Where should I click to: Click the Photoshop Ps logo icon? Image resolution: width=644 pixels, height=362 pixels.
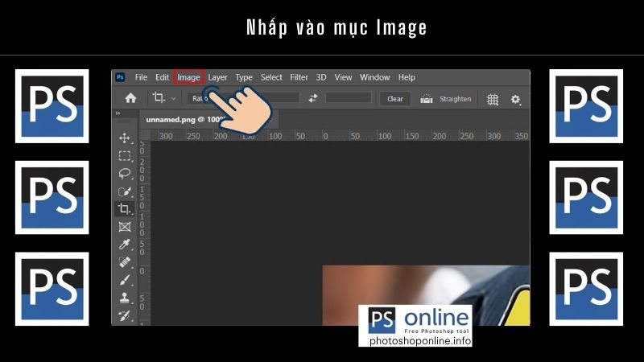click(120, 77)
